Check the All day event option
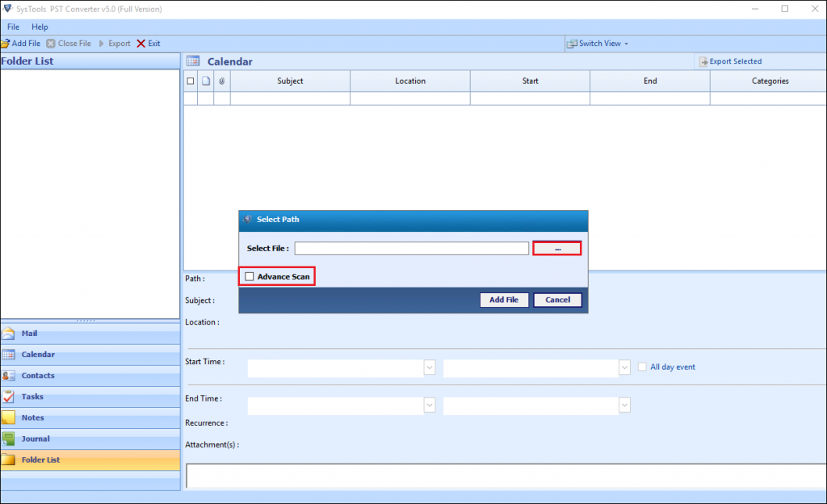Screen dimensions: 827x504 pos(642,367)
